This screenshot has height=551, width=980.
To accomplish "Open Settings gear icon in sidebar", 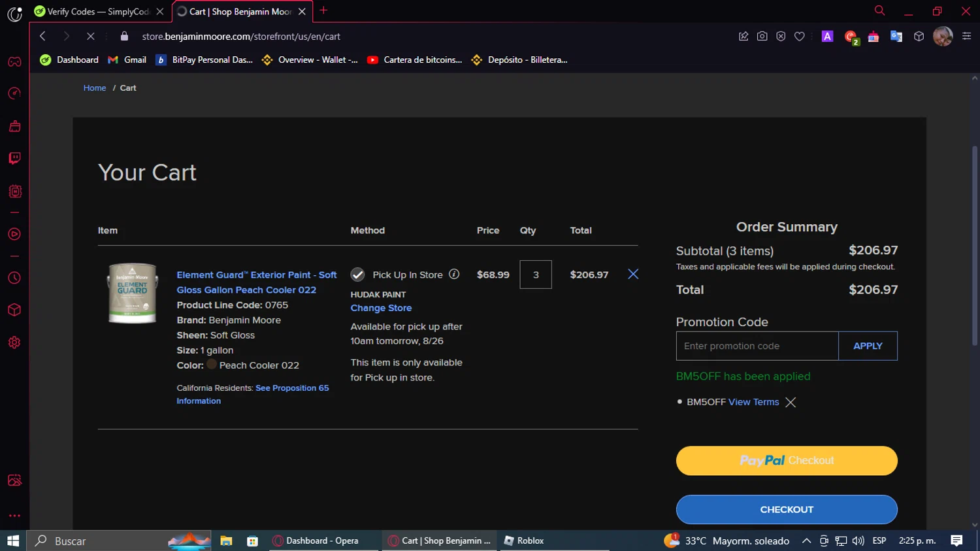I will 14,342.
